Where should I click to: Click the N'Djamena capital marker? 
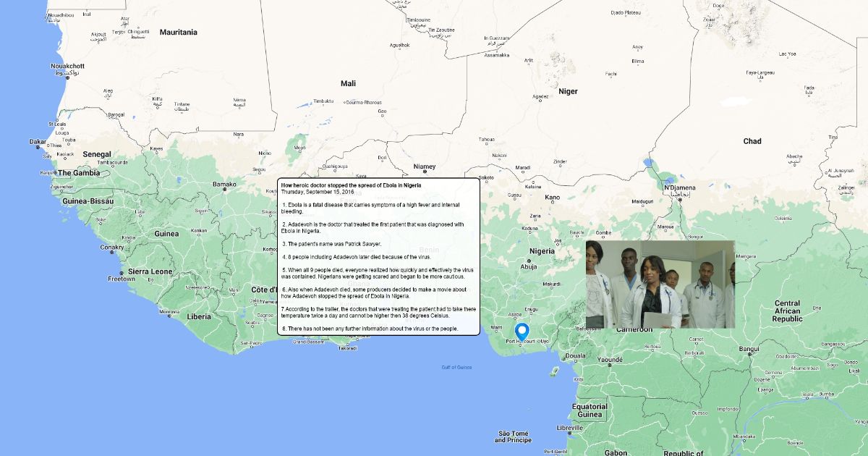coord(678,188)
